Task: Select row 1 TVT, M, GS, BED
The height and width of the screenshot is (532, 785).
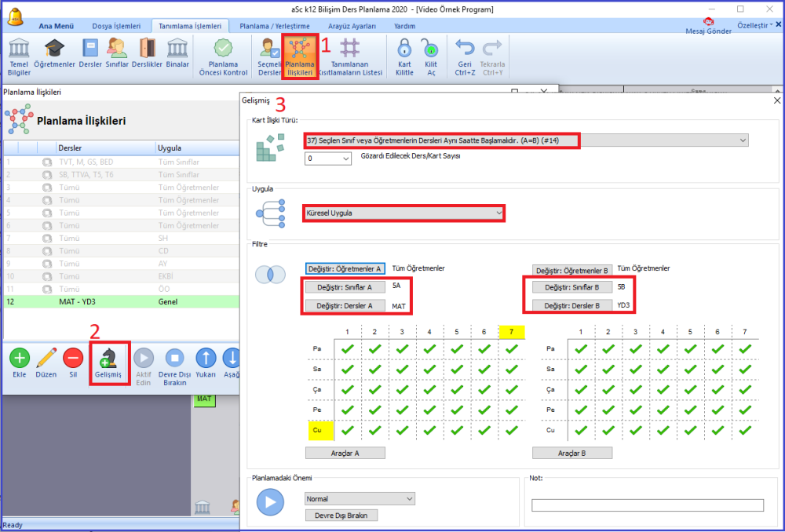Action: [x=122, y=162]
